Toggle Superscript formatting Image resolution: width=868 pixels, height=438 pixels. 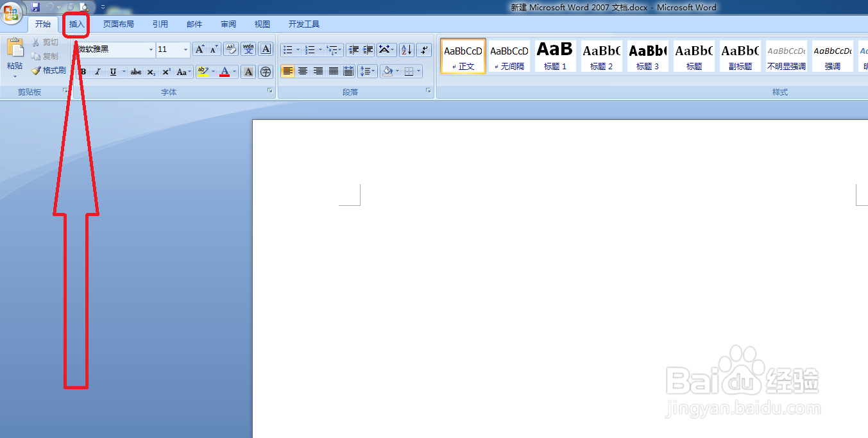point(166,72)
